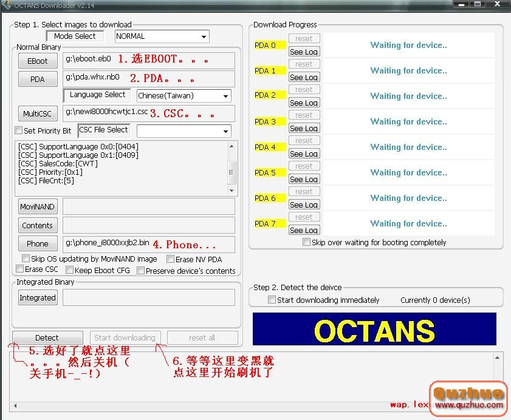Click reset for PDA 1
Viewport: 511px width, 420px height.
pyautogui.click(x=304, y=64)
